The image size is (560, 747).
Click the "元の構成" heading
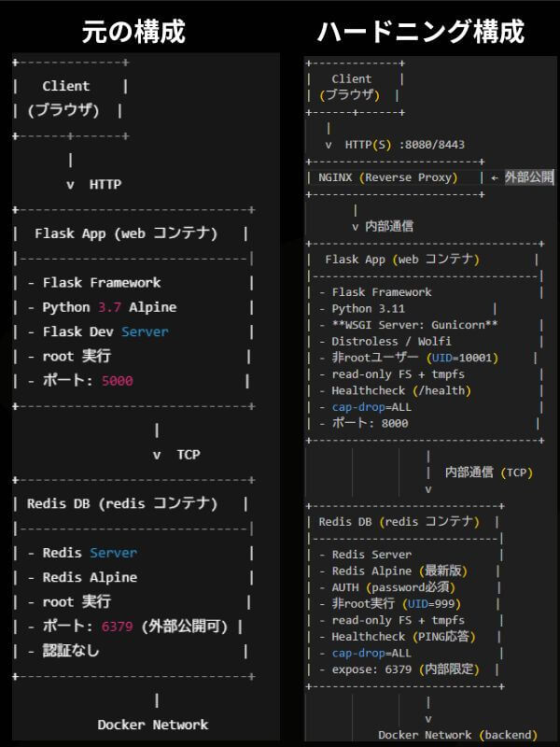point(133,32)
